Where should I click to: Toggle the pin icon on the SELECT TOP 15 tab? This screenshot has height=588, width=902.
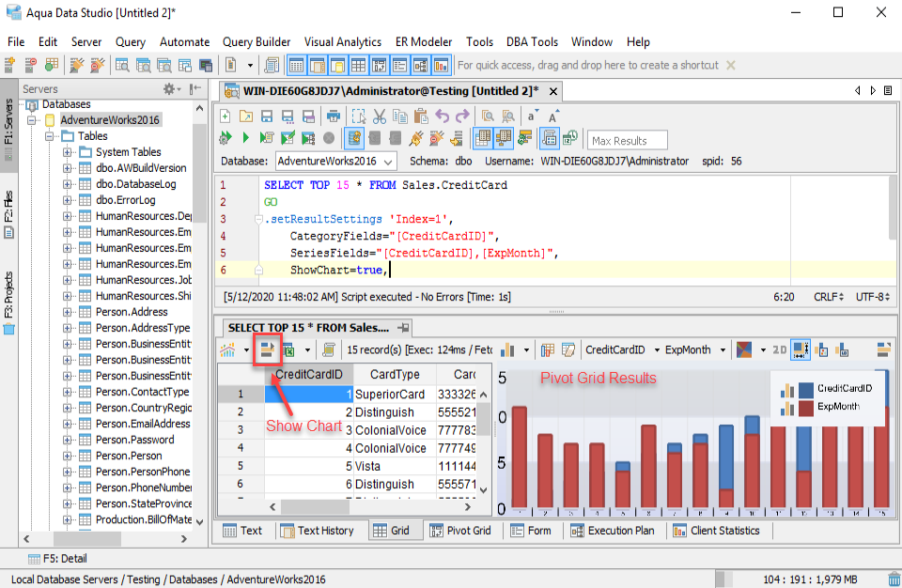click(x=403, y=328)
